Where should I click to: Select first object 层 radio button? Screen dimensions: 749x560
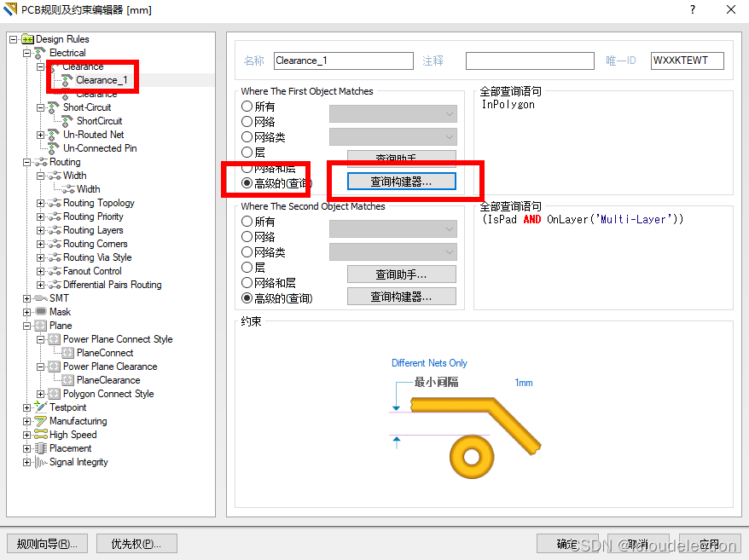247,152
